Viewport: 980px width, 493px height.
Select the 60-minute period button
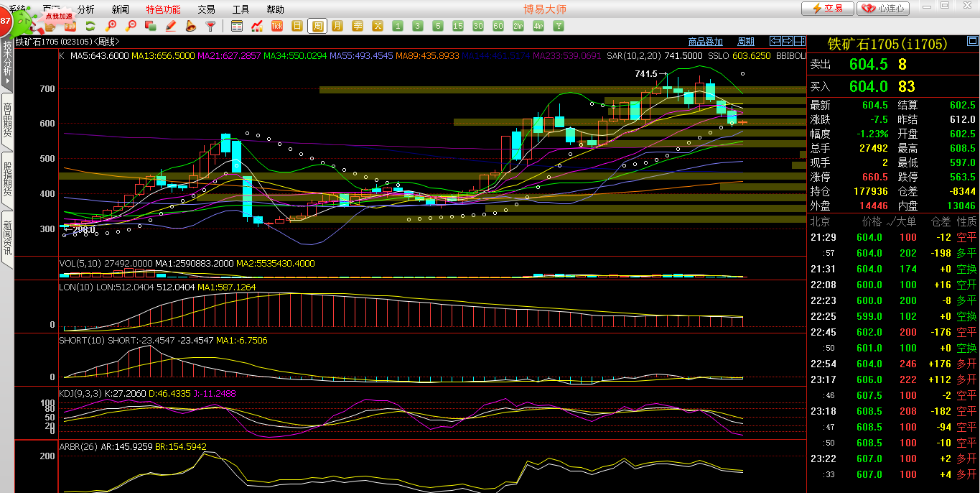(x=498, y=26)
